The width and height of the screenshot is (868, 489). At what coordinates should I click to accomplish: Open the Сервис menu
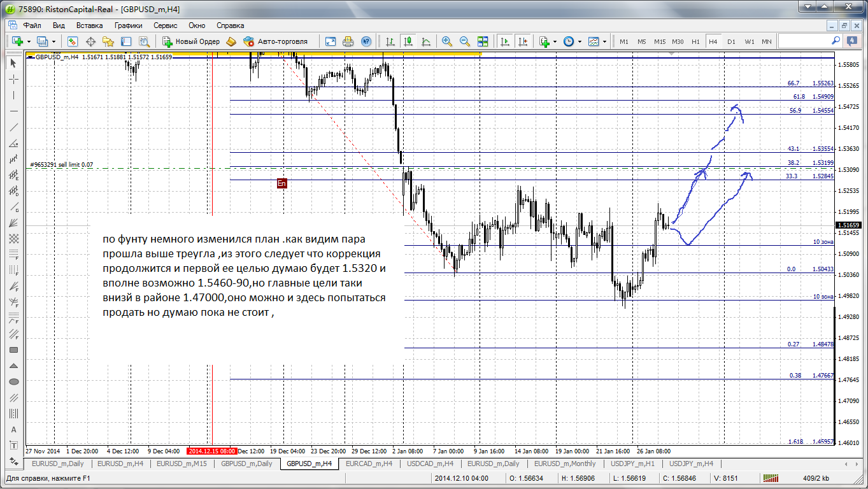coord(166,25)
